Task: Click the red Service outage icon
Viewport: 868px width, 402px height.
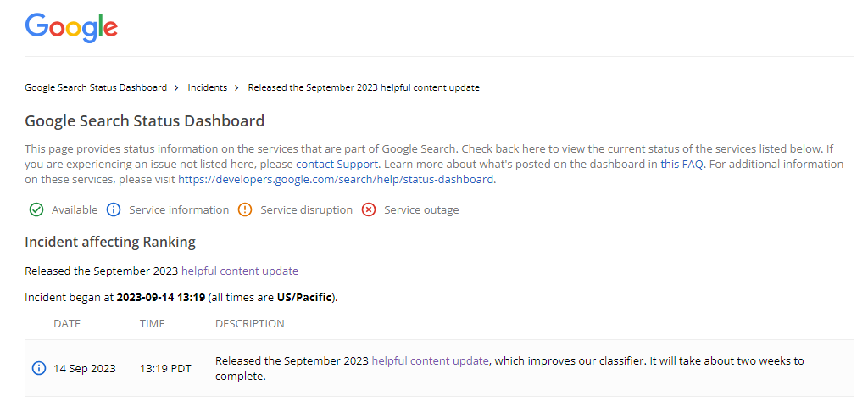Action: 369,209
